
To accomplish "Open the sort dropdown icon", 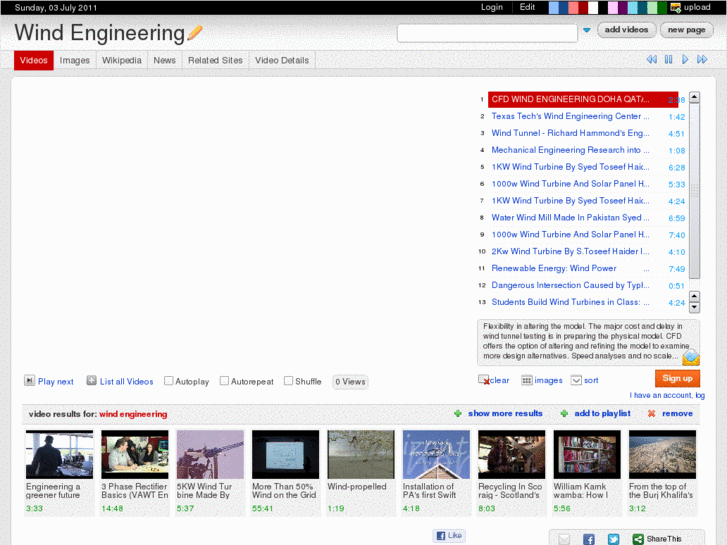I will (x=576, y=380).
